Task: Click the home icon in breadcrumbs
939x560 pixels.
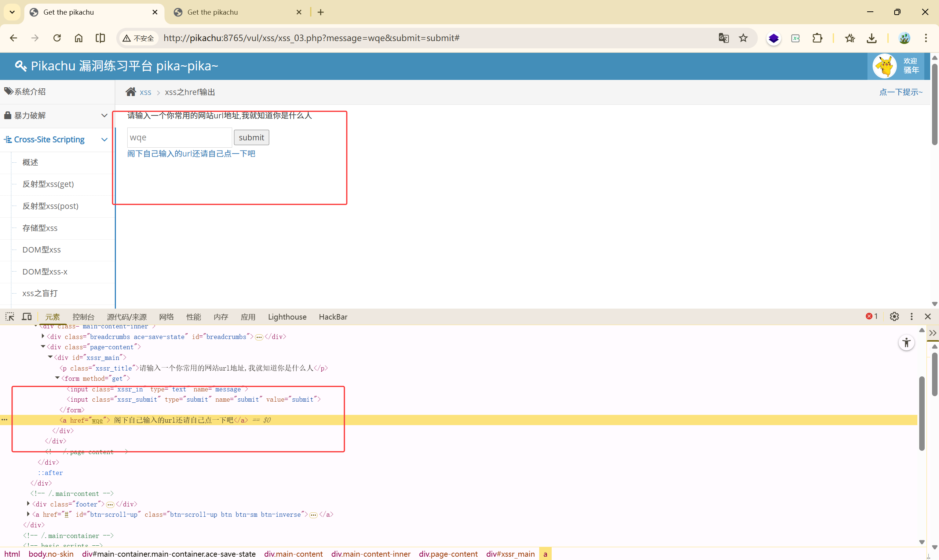Action: pyautogui.click(x=131, y=92)
